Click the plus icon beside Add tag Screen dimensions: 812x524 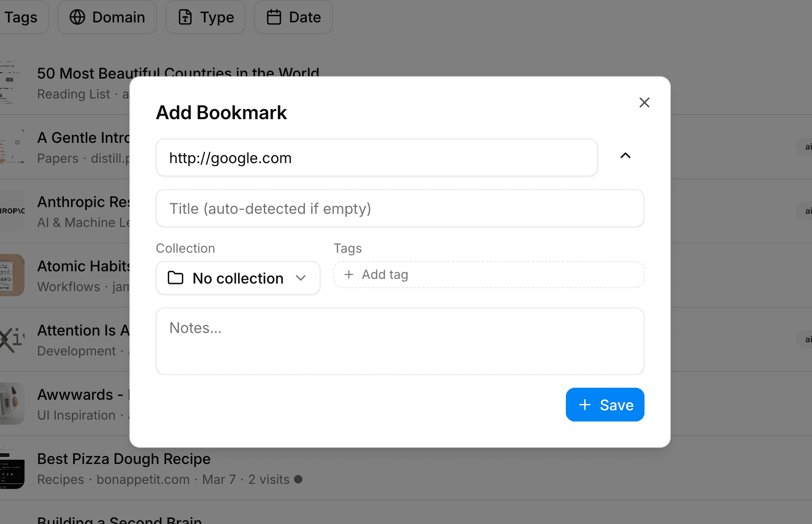tap(349, 275)
